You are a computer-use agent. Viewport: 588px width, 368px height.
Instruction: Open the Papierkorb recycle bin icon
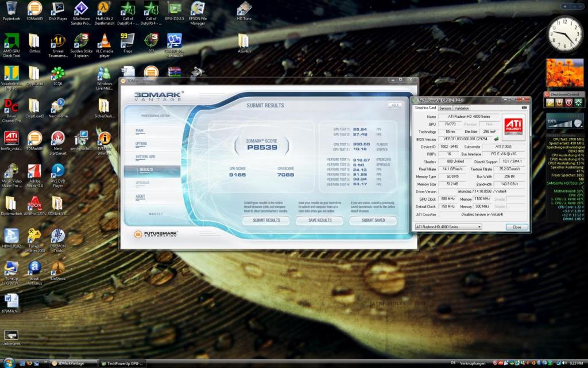[11, 11]
